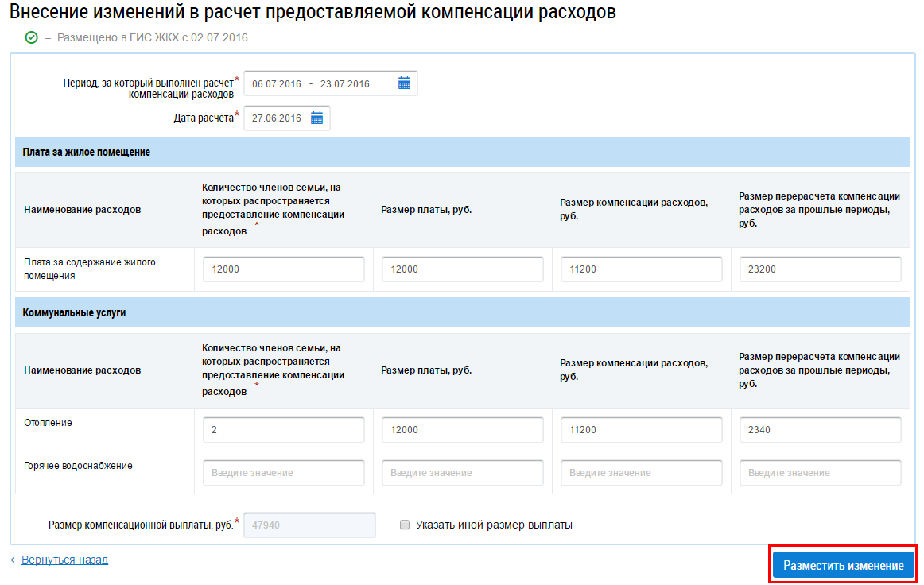Enter compensation amount for Горячее водоснабжение
This screenshot has height=585, width=924.
641,473
